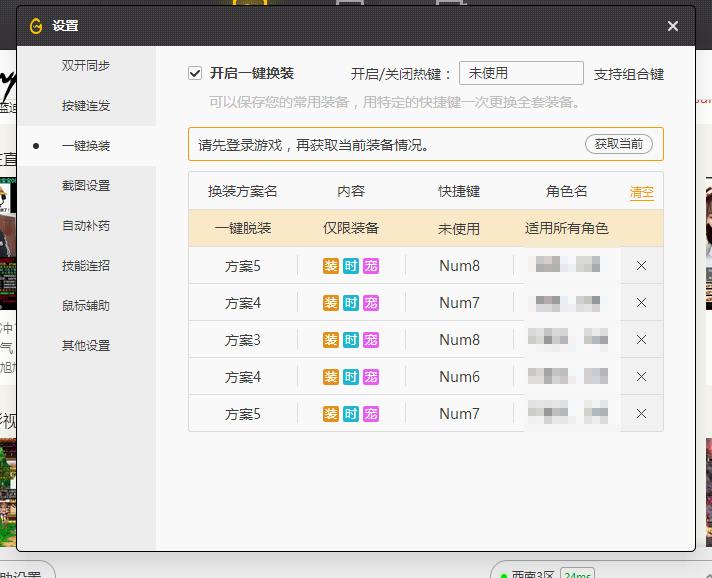Focus the 开启/关闭热键 hotkey field
This screenshot has height=578, width=712.
pos(521,73)
